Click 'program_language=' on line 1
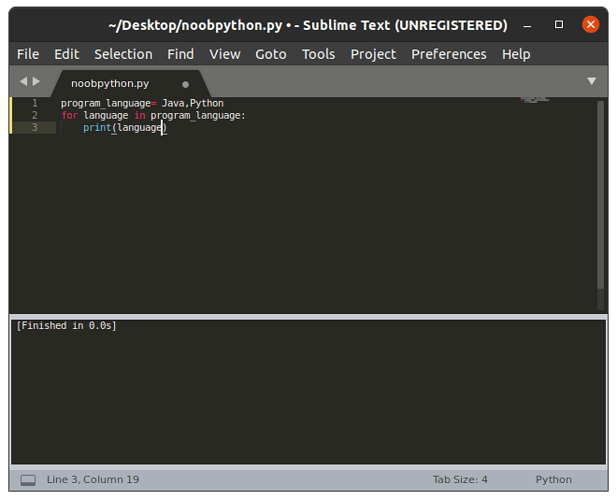616x500 pixels. point(108,103)
